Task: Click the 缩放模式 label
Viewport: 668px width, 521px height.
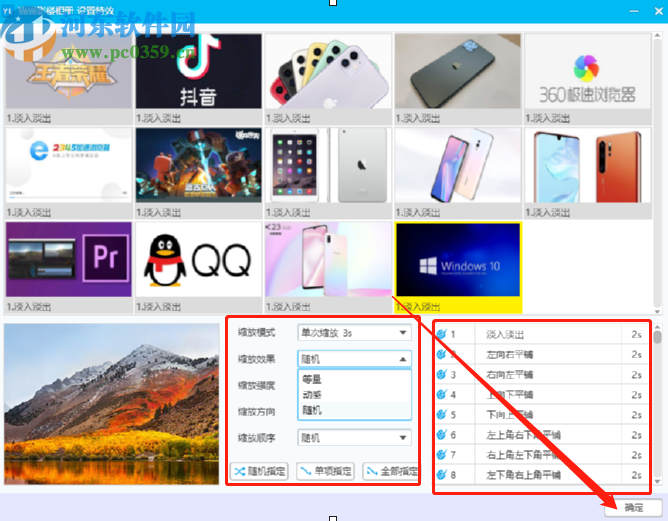Action: (x=256, y=333)
